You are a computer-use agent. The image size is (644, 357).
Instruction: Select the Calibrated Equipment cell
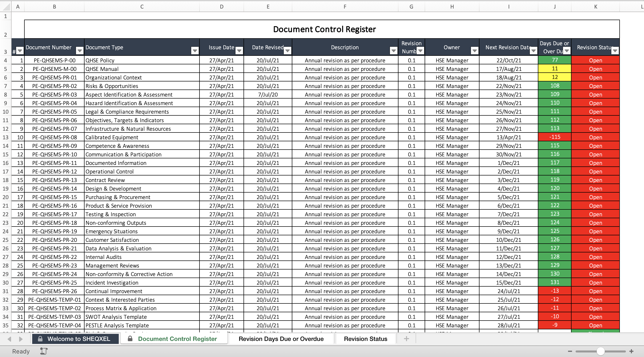point(142,137)
